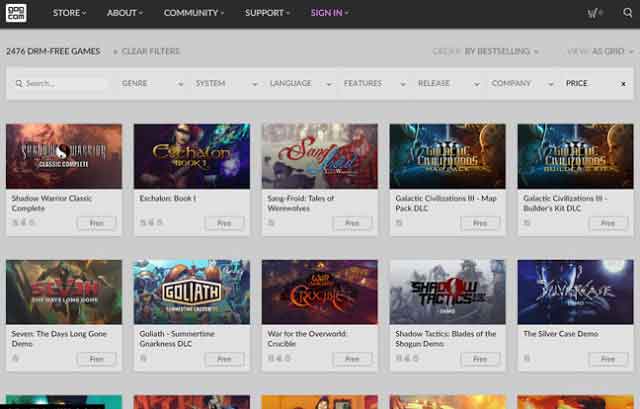This screenshot has width=640, height=409.
Task: Click title Shadow Warrior Classic Complete
Action: (x=52, y=203)
